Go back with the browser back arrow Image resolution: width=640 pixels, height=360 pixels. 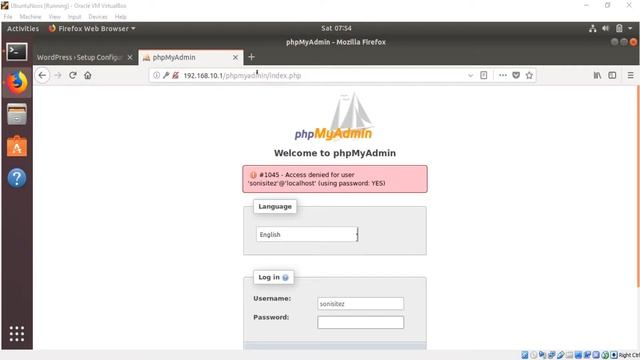pyautogui.click(x=42, y=76)
